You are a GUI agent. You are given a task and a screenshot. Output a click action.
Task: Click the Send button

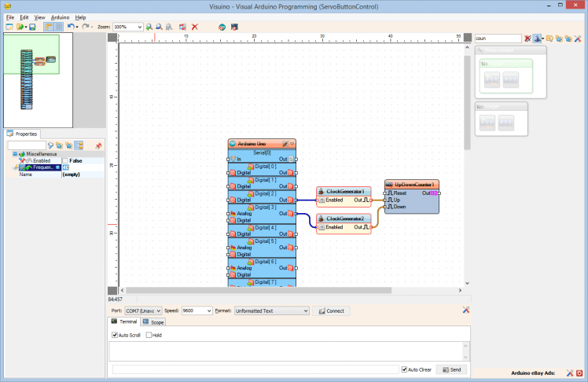(452, 369)
